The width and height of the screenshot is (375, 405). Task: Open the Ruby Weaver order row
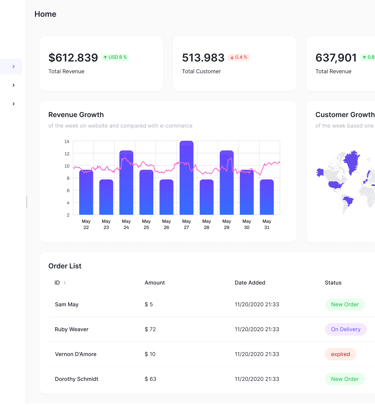(211, 329)
